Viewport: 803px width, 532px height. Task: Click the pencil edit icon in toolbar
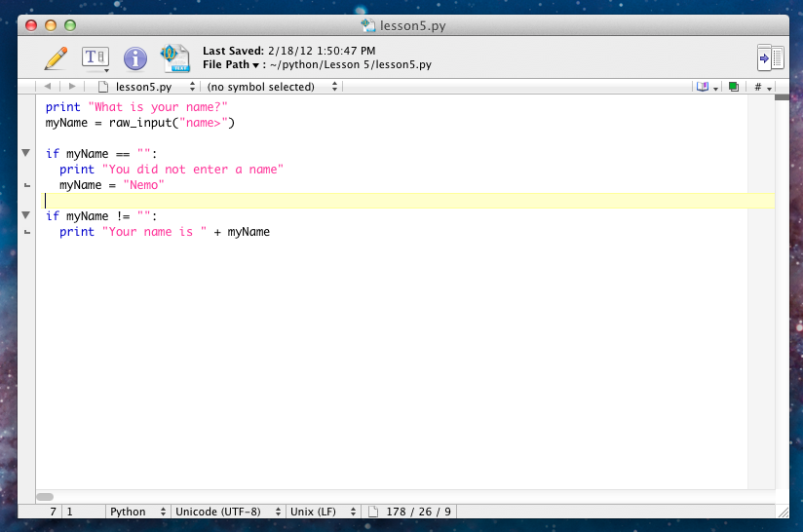(x=56, y=58)
